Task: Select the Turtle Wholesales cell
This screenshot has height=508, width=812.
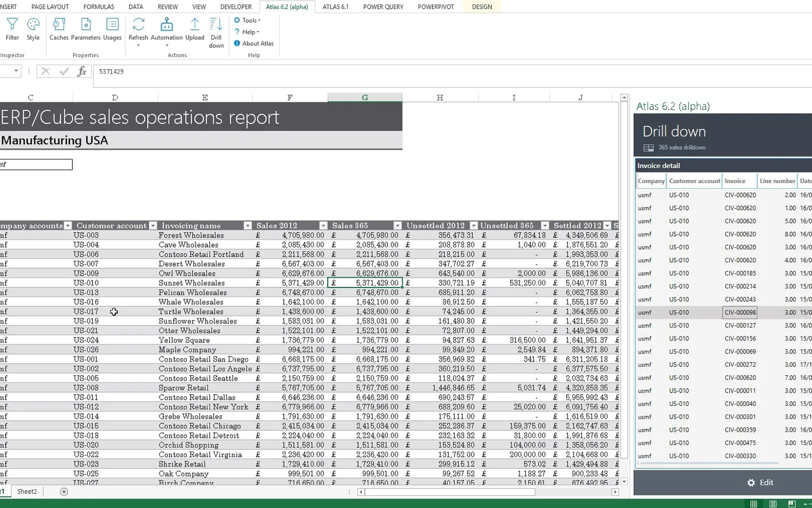Action: click(205, 312)
